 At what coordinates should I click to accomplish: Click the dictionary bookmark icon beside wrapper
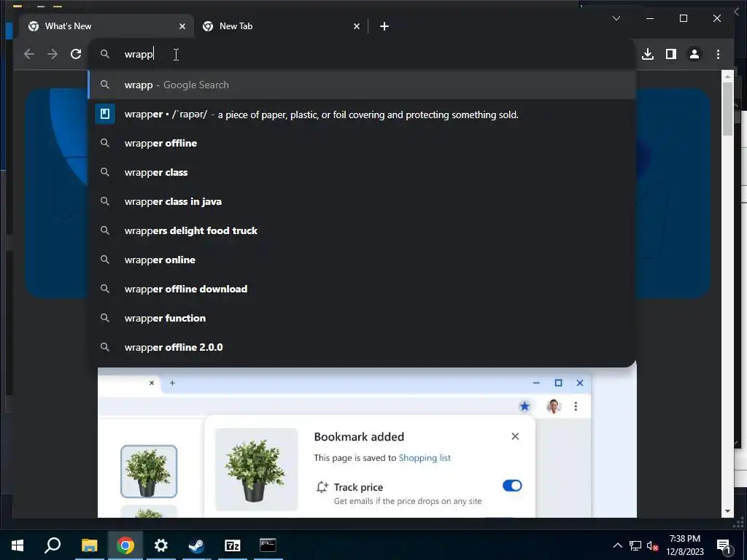pyautogui.click(x=105, y=114)
